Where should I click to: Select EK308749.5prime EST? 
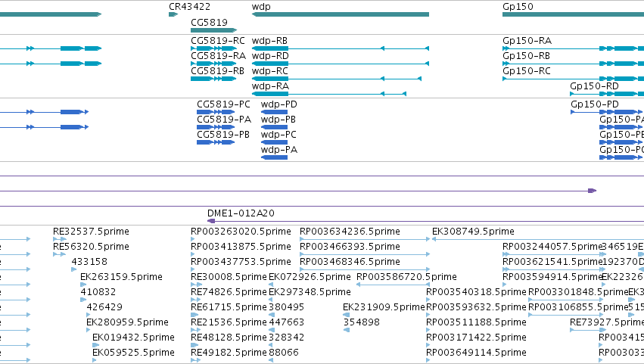[x=538, y=239]
